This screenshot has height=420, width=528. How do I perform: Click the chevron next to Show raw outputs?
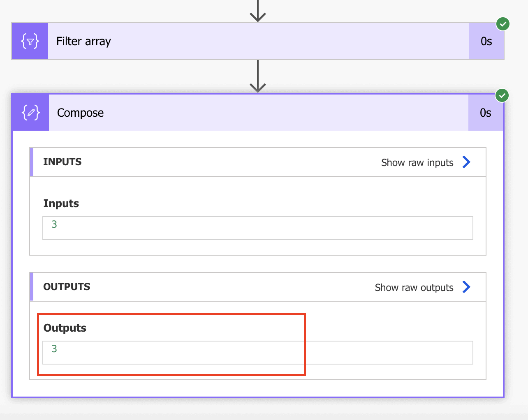point(466,287)
